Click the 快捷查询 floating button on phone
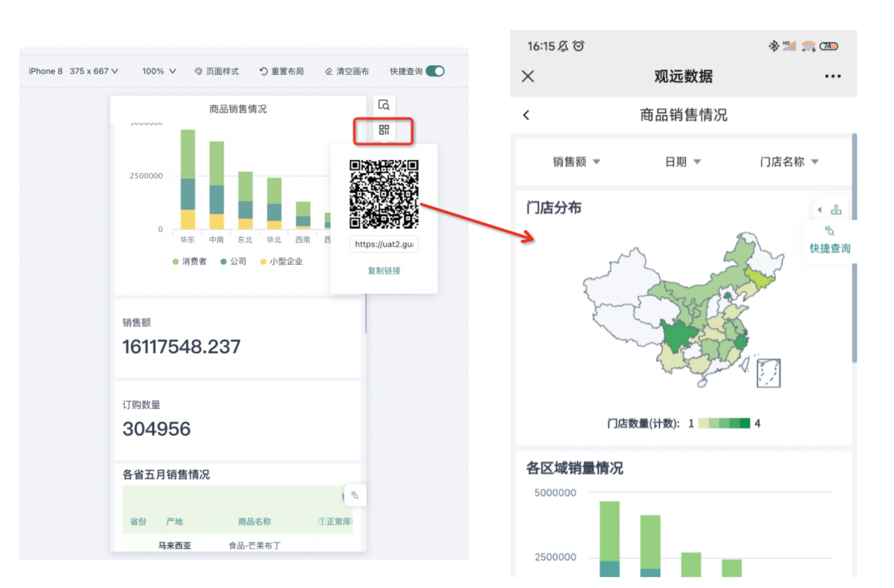 point(829,241)
